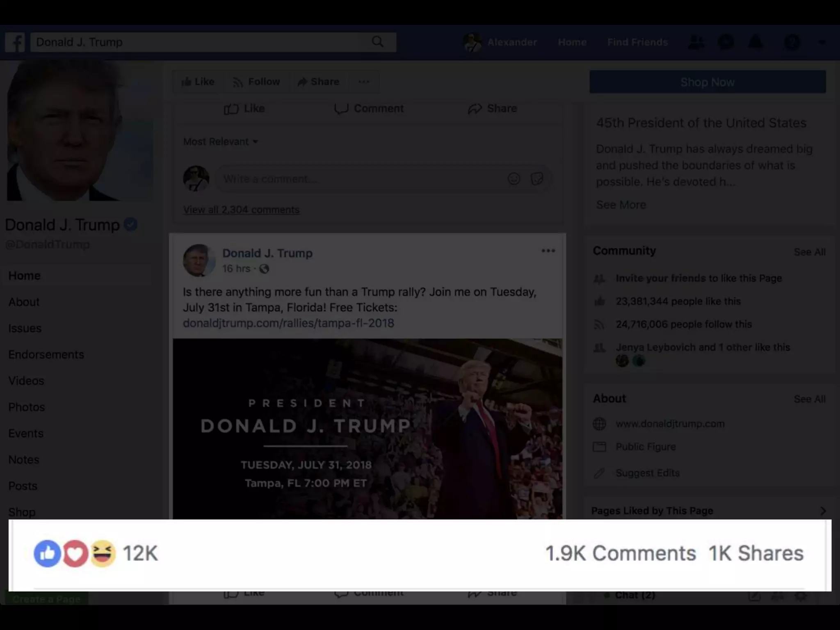Open the Tampa rally post image
The image size is (840, 630).
click(x=367, y=429)
